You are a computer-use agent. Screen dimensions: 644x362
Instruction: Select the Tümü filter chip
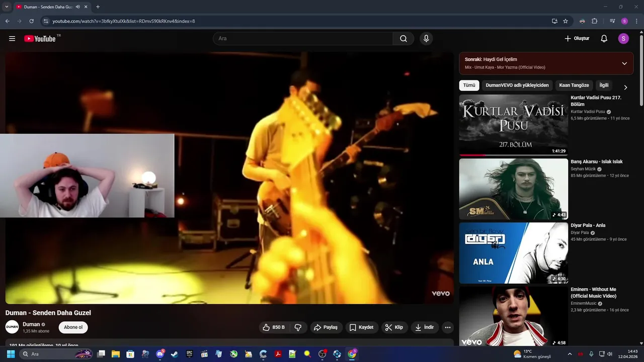469,85
